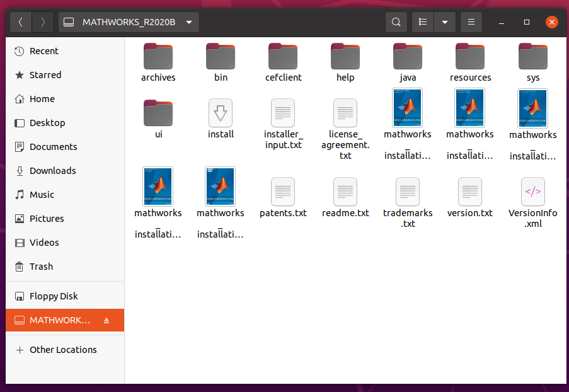Viewport: 569px width, 392px height.
Task: Open the search magnifier button
Action: click(x=396, y=22)
